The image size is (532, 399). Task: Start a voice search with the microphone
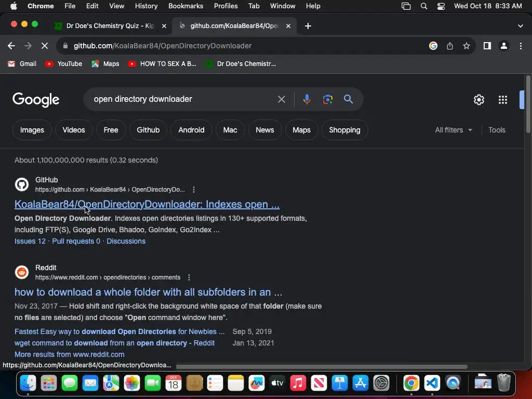(x=307, y=99)
